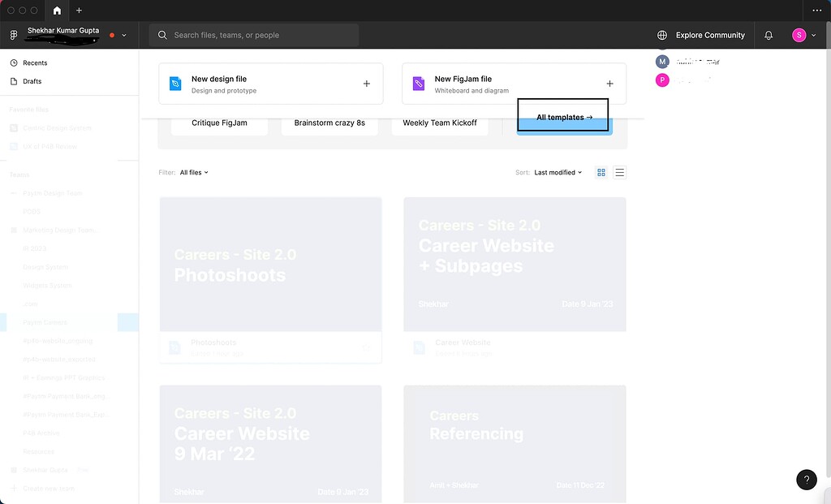Open Drafts in the sidebar
Screen dimensions: 831x504
[32, 81]
